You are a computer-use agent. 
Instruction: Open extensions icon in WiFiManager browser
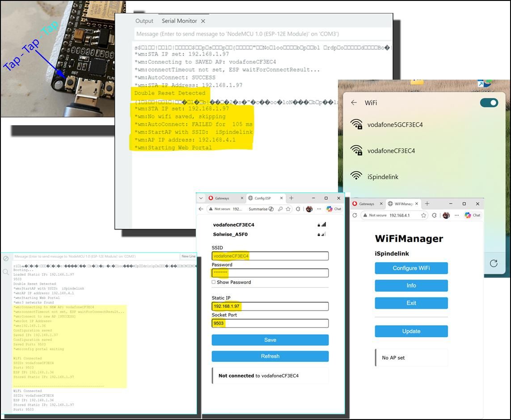[434, 215]
